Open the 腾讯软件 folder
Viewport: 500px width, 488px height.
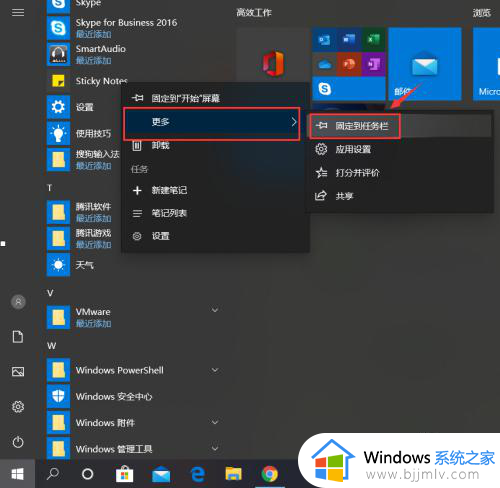[58, 212]
